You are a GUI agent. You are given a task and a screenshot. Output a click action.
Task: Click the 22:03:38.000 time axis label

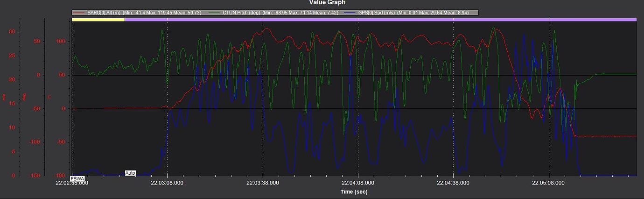tap(263, 183)
